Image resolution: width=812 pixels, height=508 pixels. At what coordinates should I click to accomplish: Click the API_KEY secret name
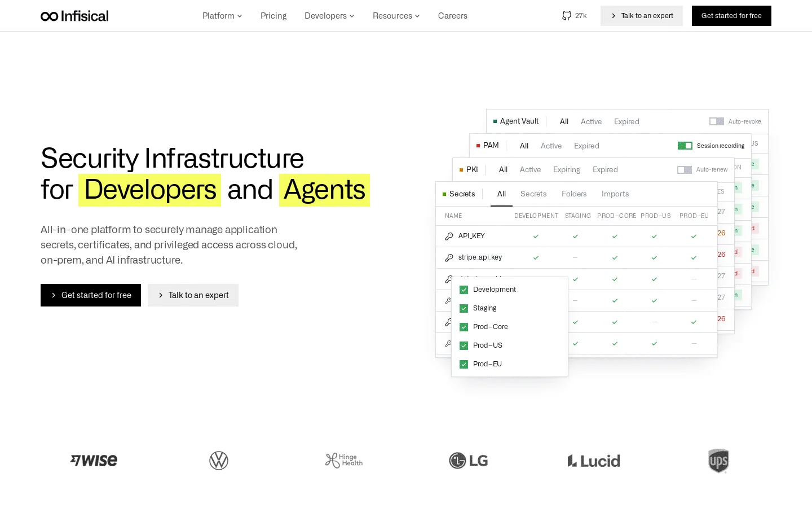click(471, 236)
